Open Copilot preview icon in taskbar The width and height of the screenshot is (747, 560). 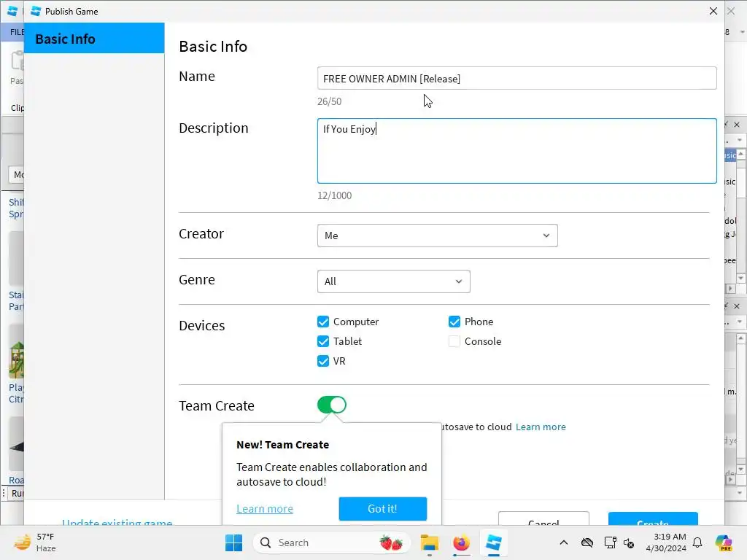[724, 542]
